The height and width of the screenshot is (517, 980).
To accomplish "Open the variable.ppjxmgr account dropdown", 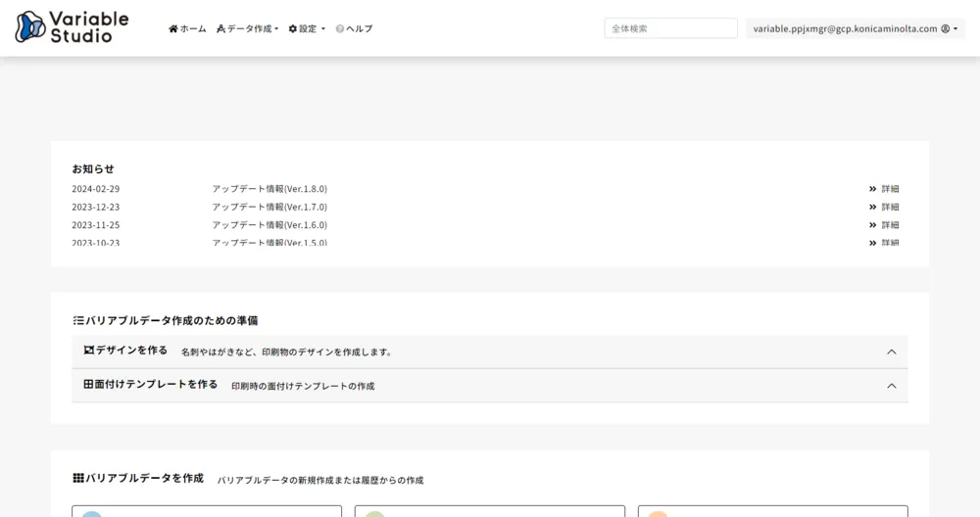I will point(855,28).
